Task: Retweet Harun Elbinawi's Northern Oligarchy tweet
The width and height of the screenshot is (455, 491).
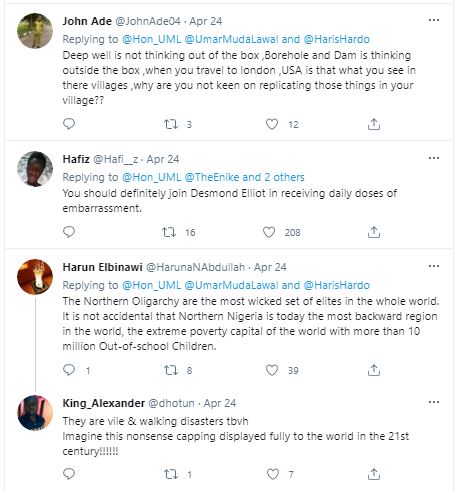Action: [x=171, y=370]
